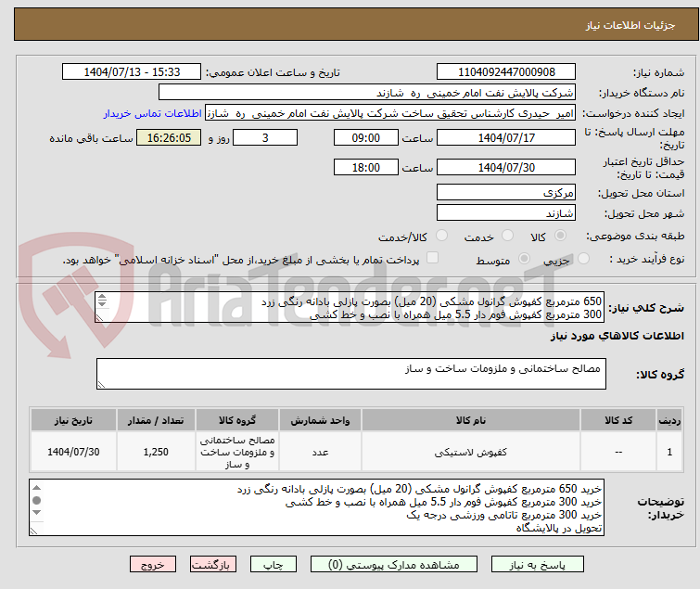Click the remaining time field 16:26:05
This screenshot has width=700, height=589.
click(x=169, y=137)
